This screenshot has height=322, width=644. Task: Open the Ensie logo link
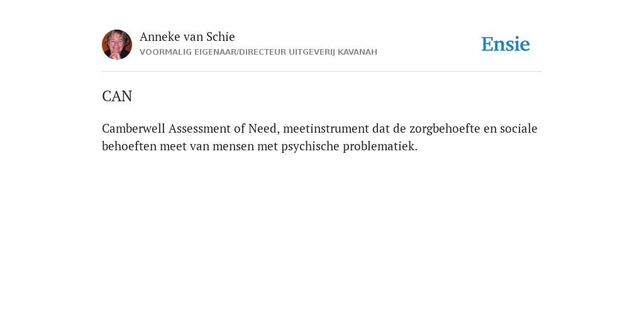(506, 44)
